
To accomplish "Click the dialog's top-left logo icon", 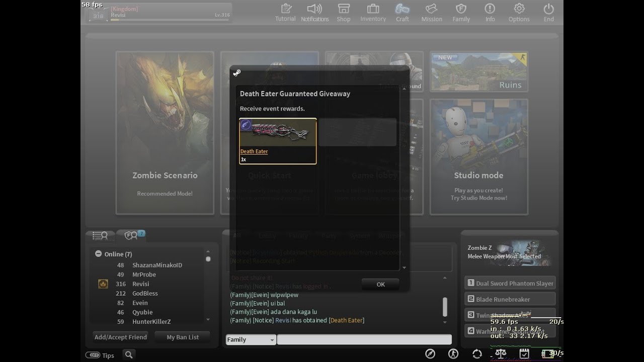I will pos(237,73).
